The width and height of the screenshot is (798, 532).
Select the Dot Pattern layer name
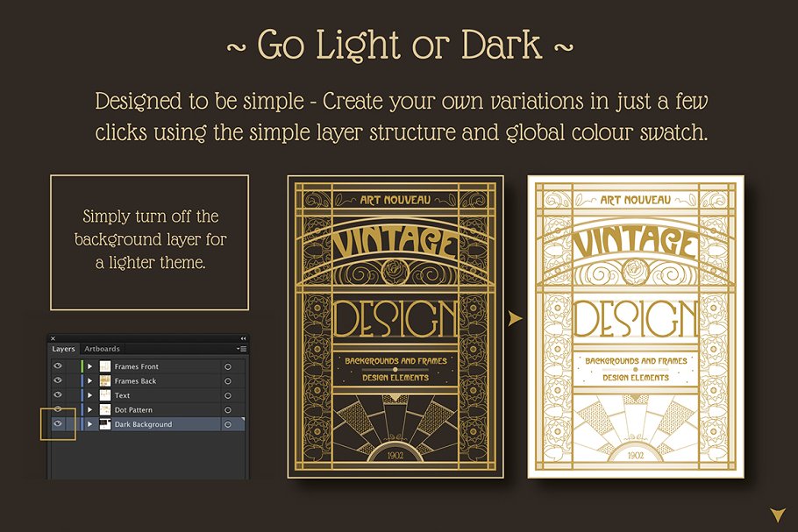click(133, 410)
